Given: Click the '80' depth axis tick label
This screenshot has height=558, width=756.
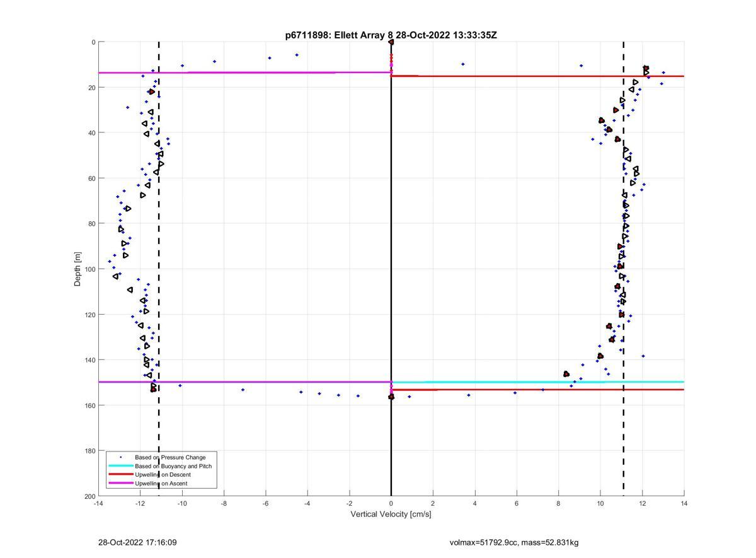Looking at the screenshot, I should pyautogui.click(x=91, y=224).
